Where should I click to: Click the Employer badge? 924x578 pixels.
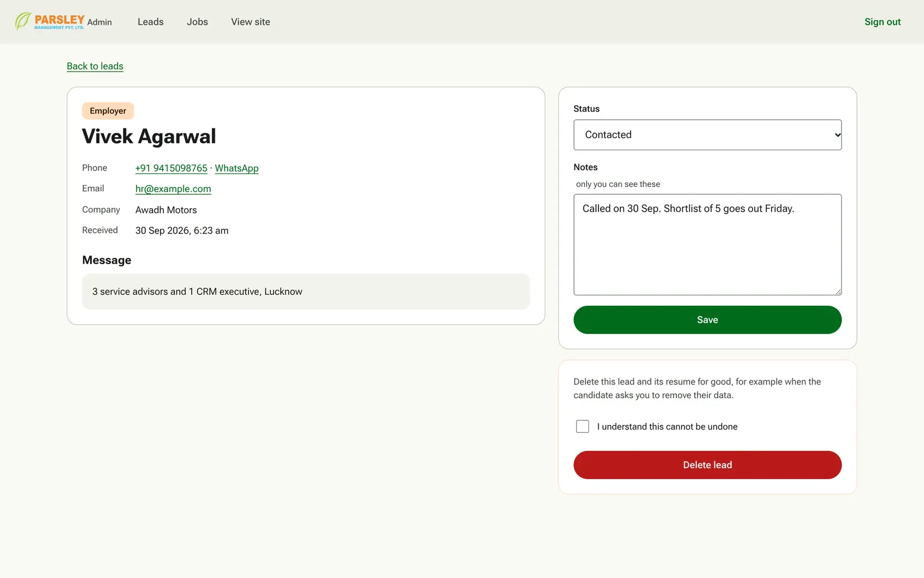click(108, 111)
